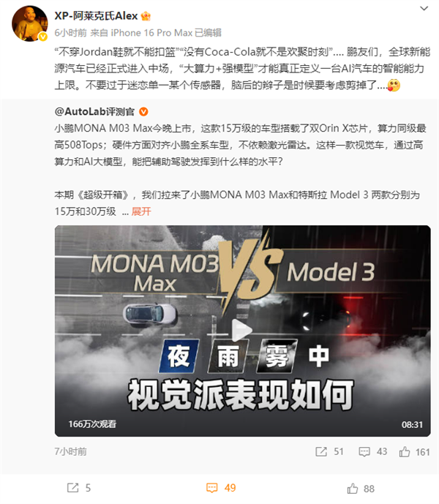The image size is (439, 504).
Task: Click the video duration label 08:31
Action: coord(412,424)
